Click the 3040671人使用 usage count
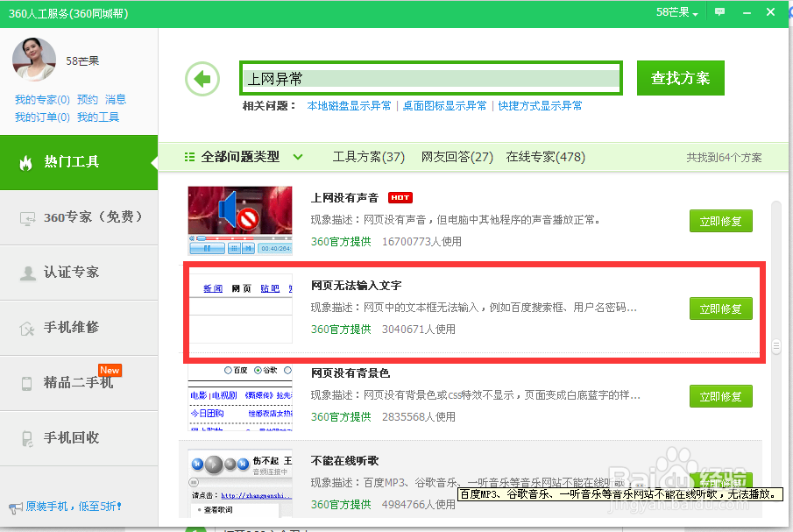 pos(419,330)
